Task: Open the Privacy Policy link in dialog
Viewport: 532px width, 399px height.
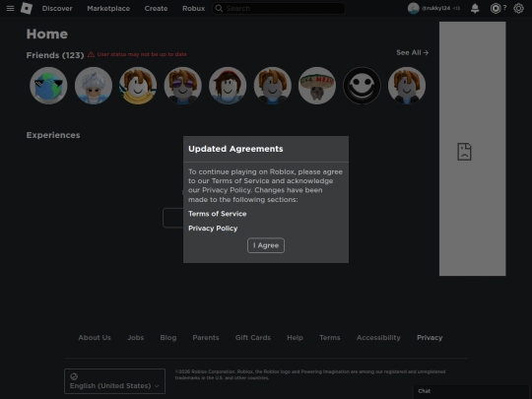Action: (x=213, y=229)
